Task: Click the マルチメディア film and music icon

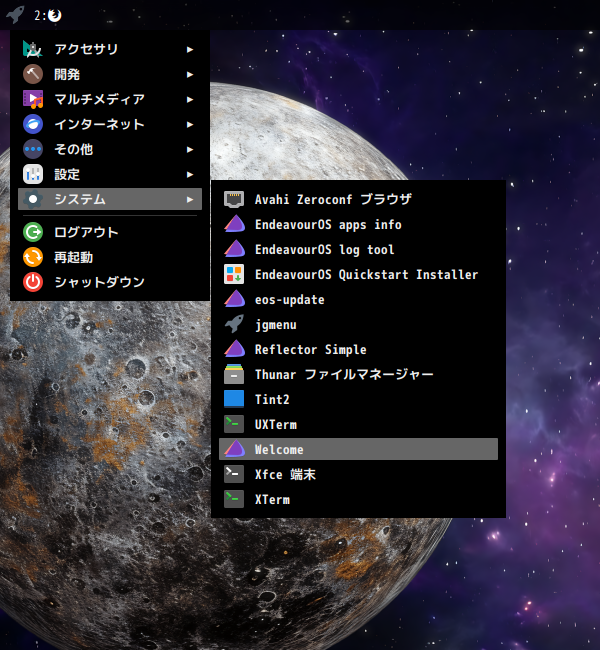Action: click(x=33, y=99)
